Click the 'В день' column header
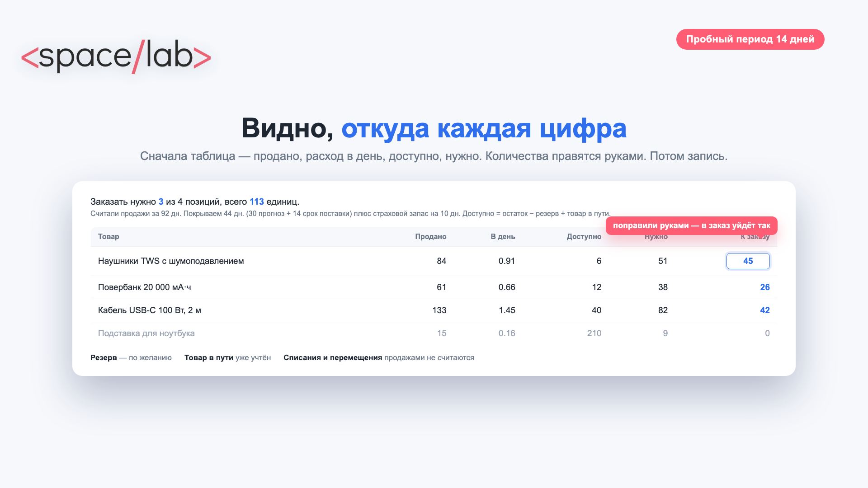 (x=503, y=237)
